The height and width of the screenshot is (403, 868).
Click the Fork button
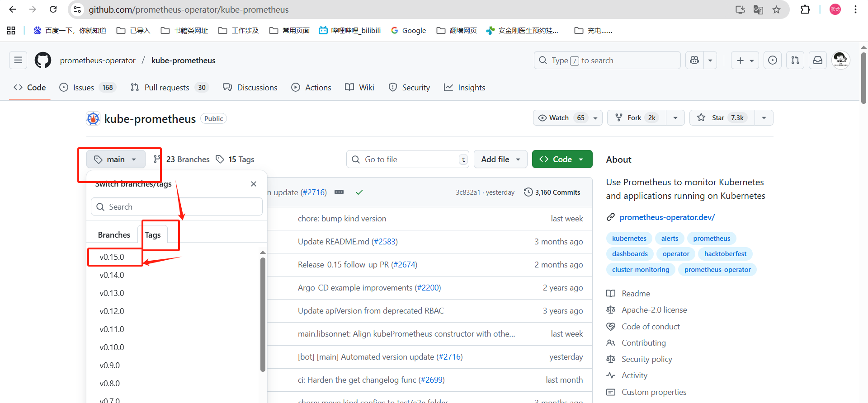[637, 118]
